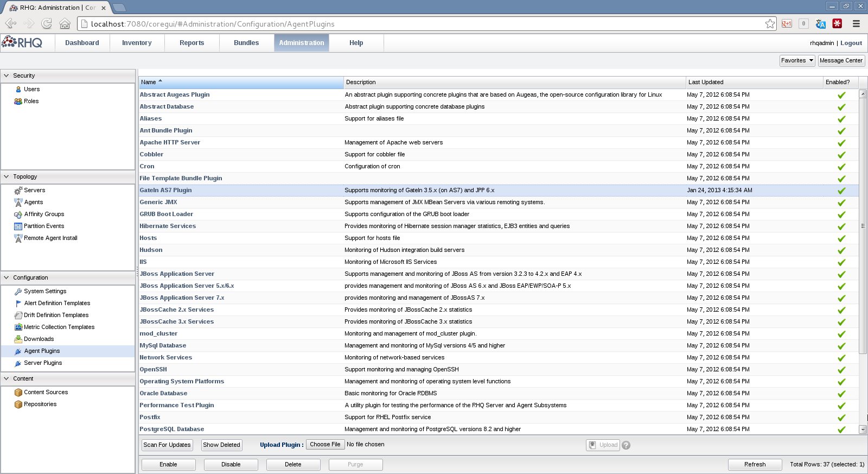Click the Affinity Groups icon
The height and width of the screenshot is (474, 868).
pos(18,214)
